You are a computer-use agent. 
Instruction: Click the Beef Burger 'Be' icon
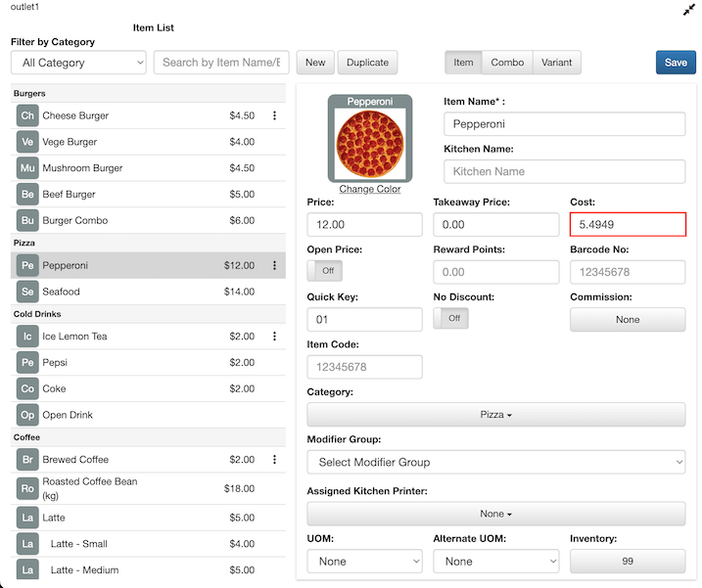[27, 195]
